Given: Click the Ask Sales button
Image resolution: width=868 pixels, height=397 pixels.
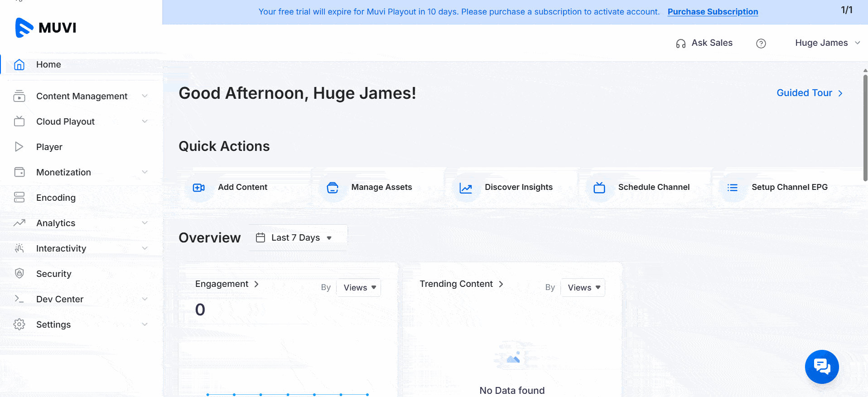Looking at the screenshot, I should [x=704, y=43].
